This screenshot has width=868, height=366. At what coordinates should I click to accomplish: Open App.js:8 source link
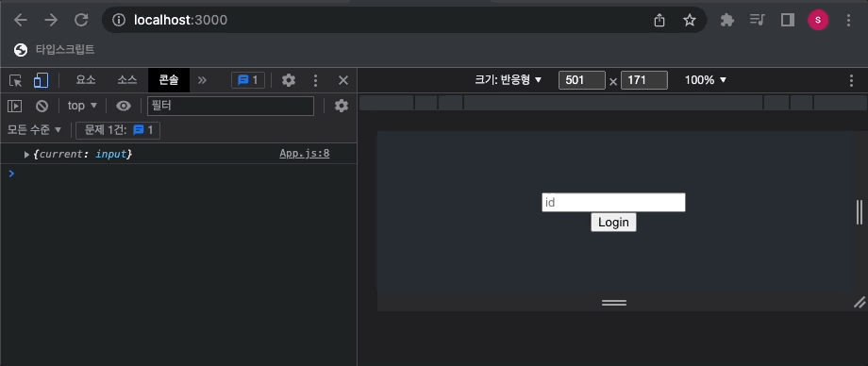coord(305,154)
